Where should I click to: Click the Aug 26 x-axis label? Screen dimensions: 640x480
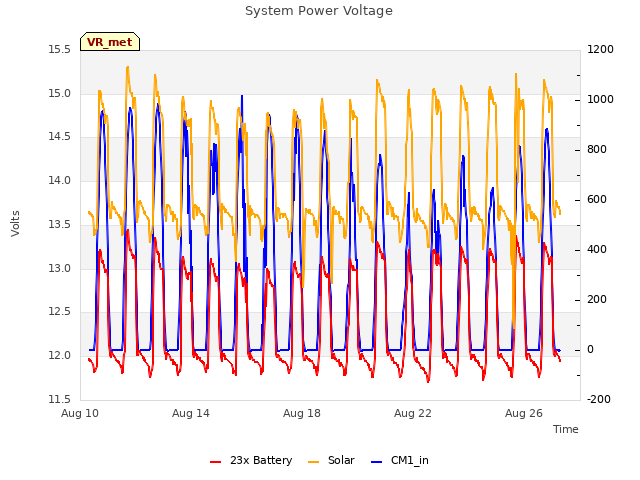tap(524, 413)
